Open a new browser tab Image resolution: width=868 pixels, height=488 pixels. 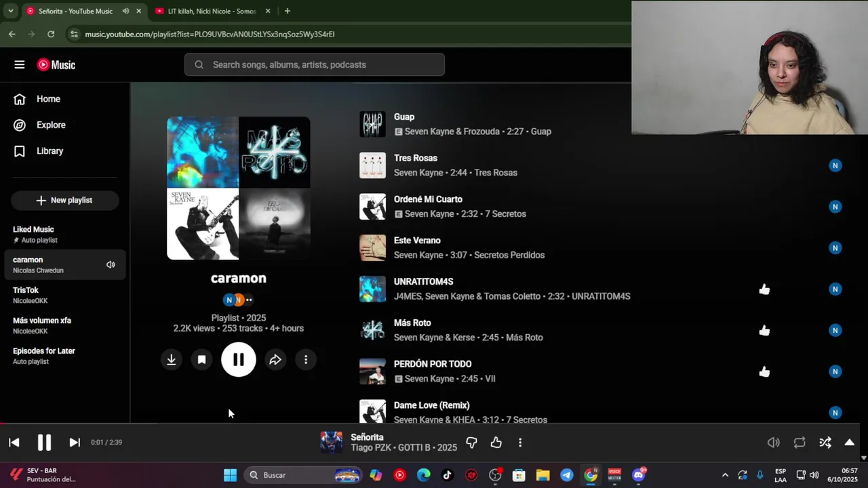point(288,11)
